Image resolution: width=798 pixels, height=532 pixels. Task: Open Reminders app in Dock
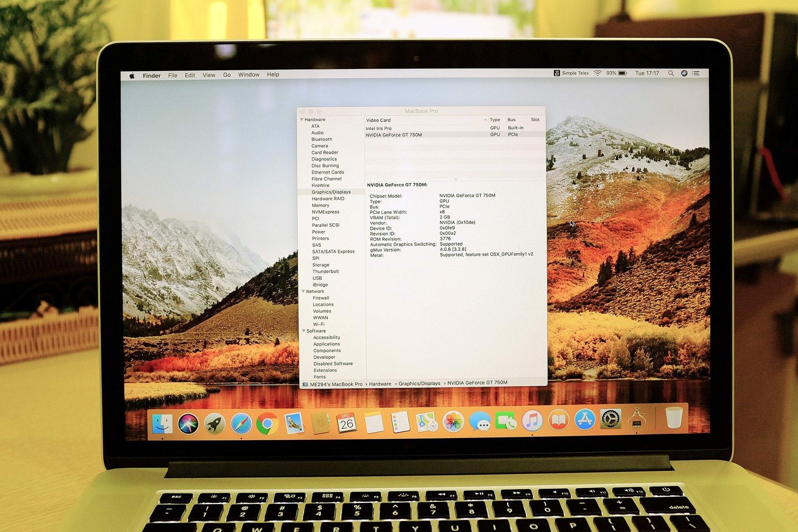coord(400,422)
